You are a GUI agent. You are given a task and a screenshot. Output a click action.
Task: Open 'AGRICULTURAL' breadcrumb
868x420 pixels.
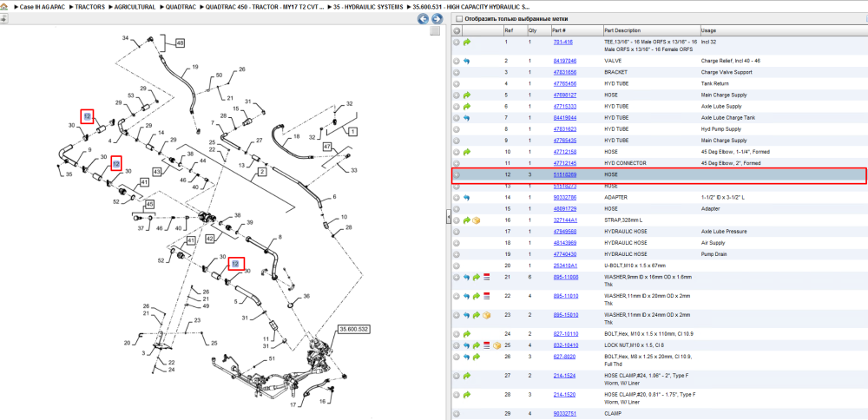(x=135, y=7)
